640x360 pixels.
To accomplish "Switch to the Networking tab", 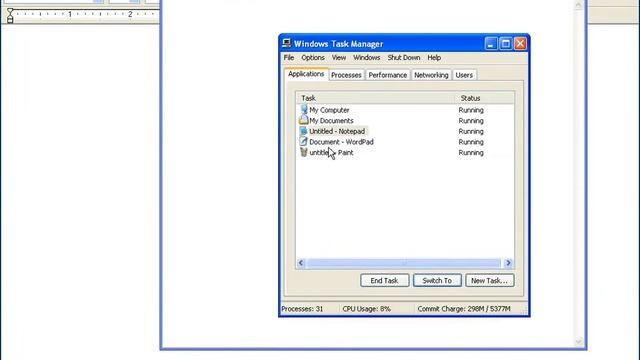I will pos(431,75).
